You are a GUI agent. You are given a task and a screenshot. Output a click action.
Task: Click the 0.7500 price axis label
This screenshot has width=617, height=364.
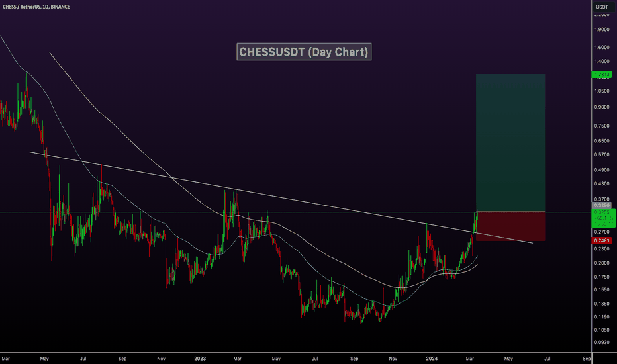[x=602, y=126]
